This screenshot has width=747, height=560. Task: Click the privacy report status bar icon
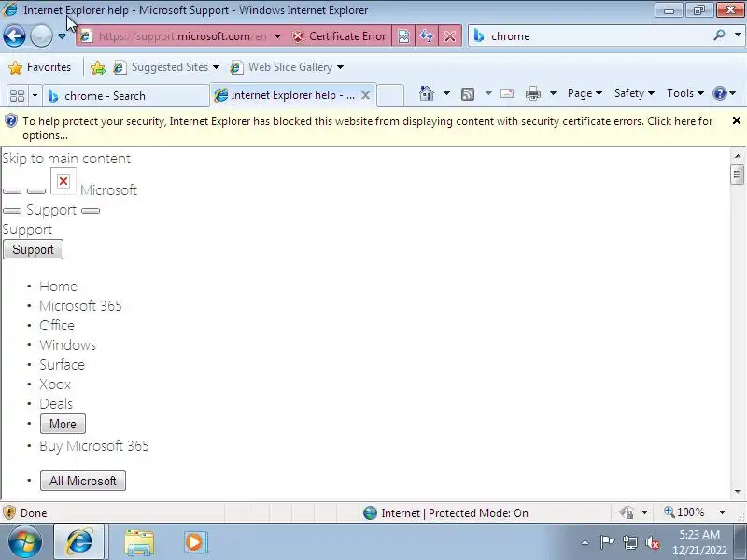click(x=627, y=512)
